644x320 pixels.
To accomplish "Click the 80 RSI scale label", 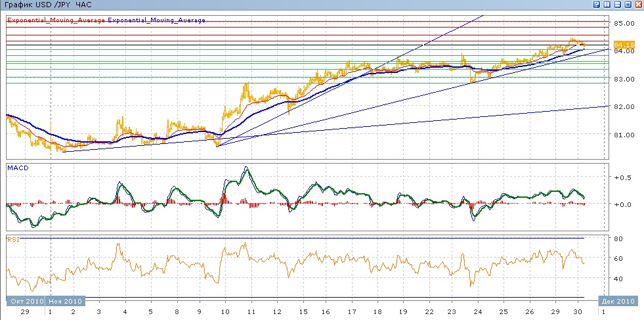I will tap(619, 239).
